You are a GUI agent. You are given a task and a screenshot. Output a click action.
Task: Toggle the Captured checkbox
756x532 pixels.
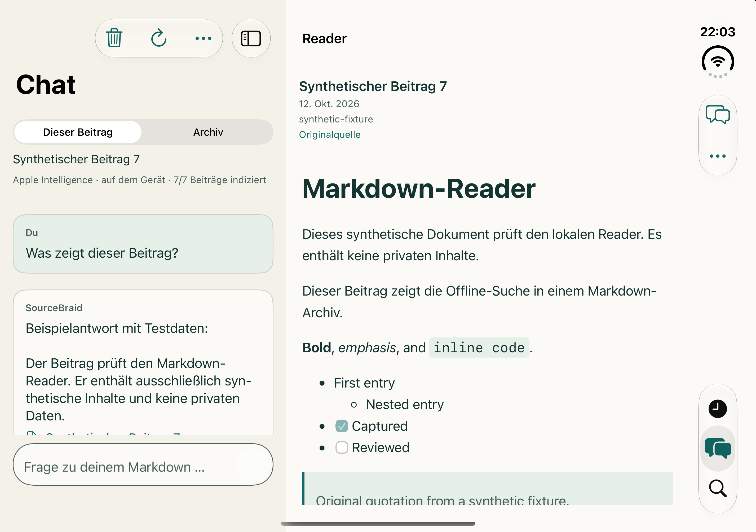pos(342,426)
